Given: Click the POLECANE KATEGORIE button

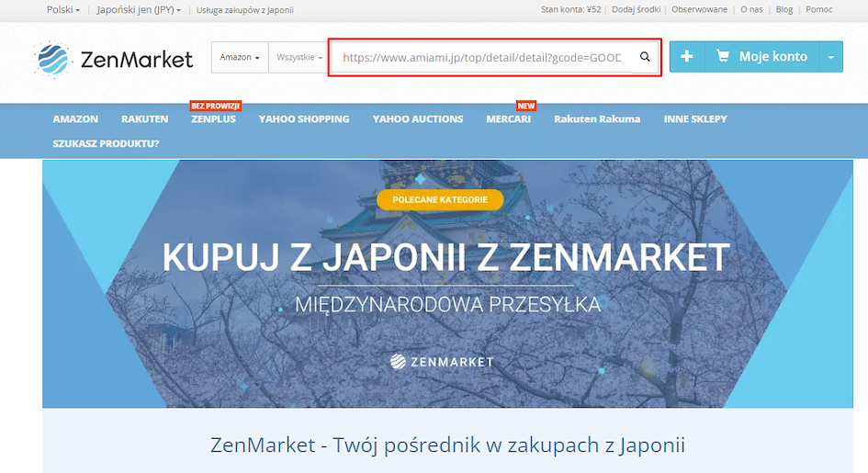Looking at the screenshot, I should click(x=440, y=199).
